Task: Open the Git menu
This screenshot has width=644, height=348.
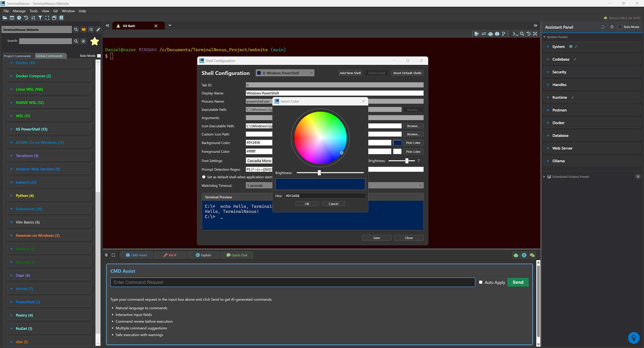Action: click(55, 11)
